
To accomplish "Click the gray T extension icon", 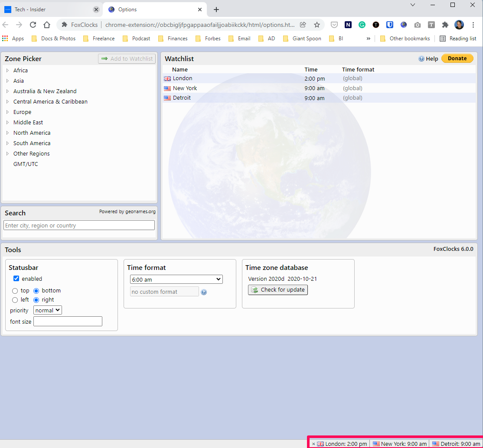I will (x=431, y=25).
